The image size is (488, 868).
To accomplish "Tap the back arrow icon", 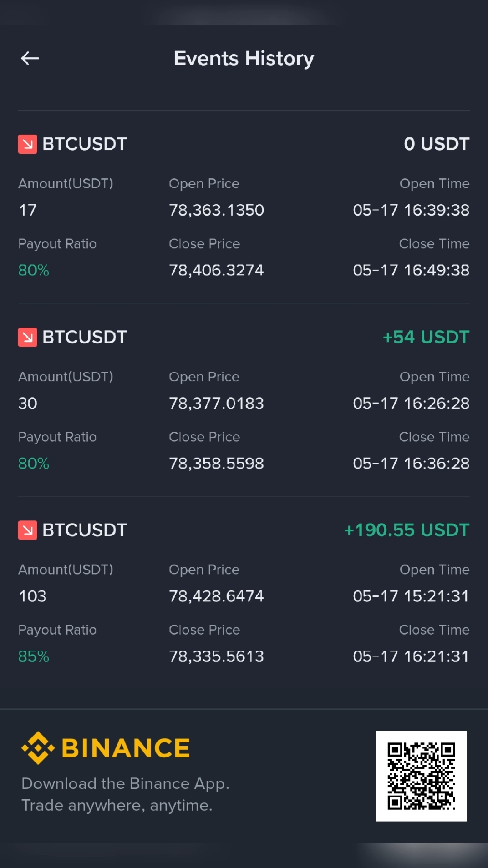I will (x=30, y=58).
